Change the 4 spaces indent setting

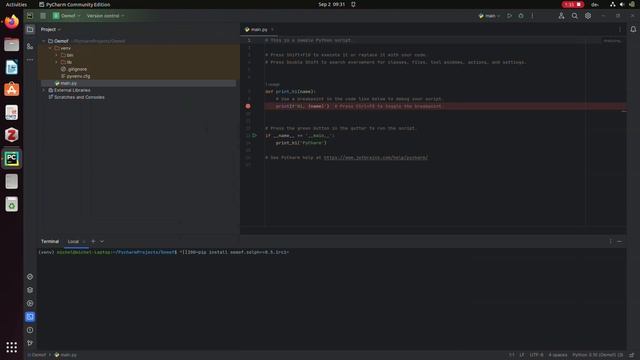[x=558, y=355]
